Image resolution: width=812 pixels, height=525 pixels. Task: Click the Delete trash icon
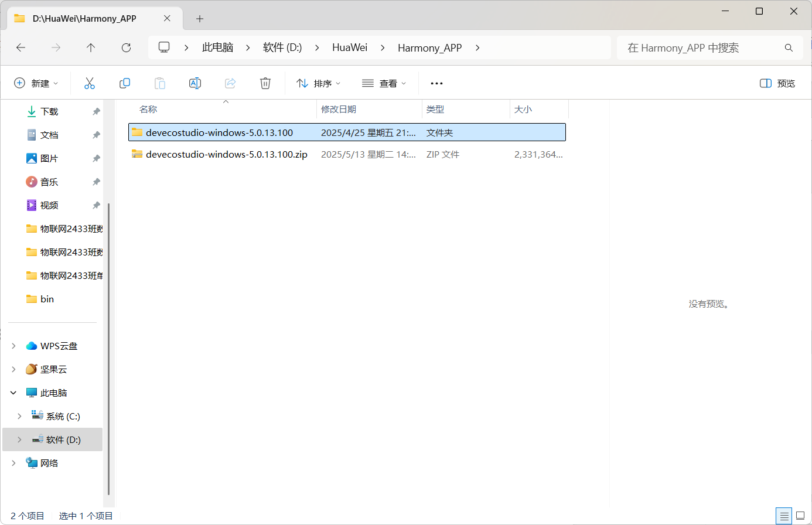pyautogui.click(x=265, y=83)
